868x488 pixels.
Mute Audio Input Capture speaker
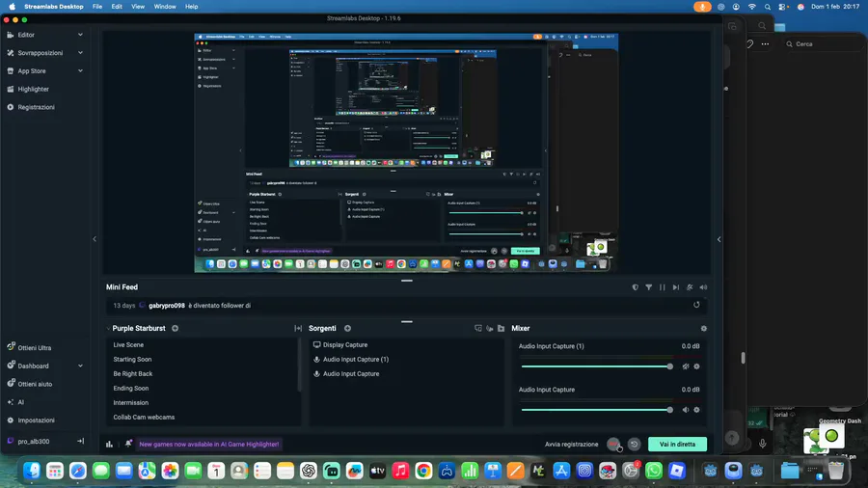coord(686,410)
